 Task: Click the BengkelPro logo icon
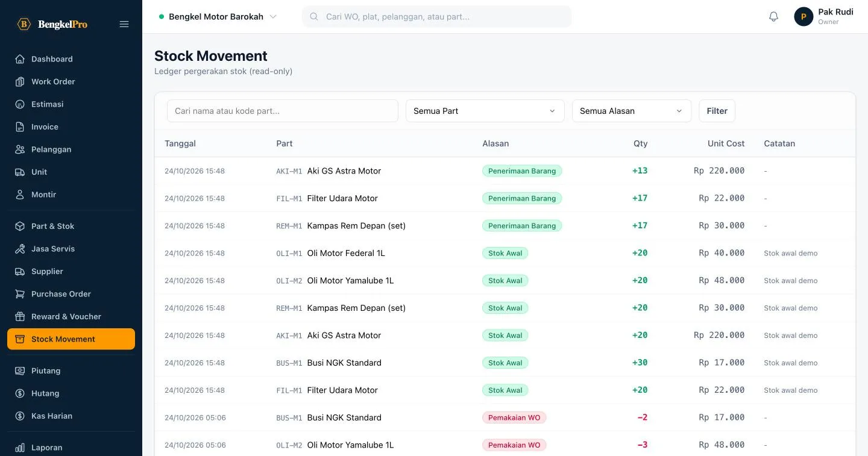tap(24, 24)
